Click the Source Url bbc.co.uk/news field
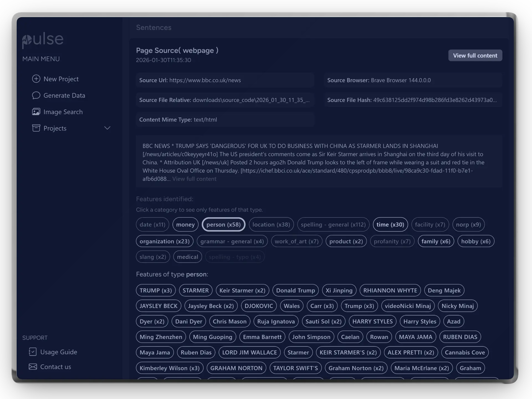 (x=225, y=80)
